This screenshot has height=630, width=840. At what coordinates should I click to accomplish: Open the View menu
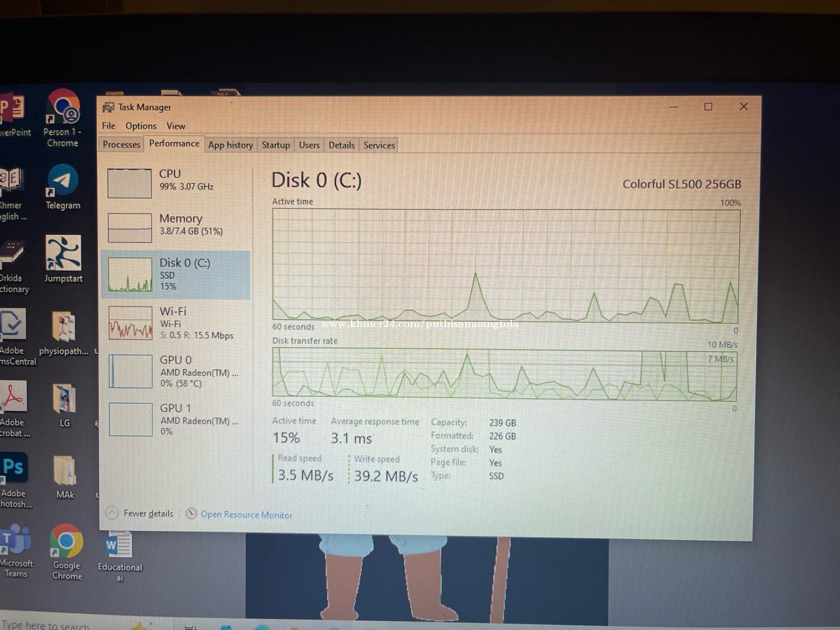175,126
